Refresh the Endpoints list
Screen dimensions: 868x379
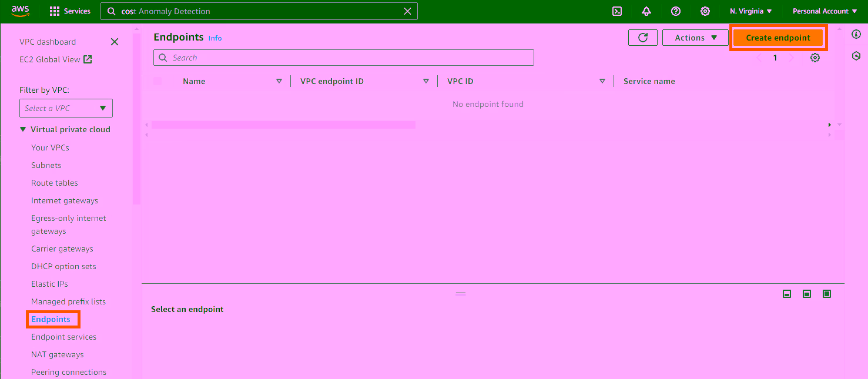click(642, 37)
